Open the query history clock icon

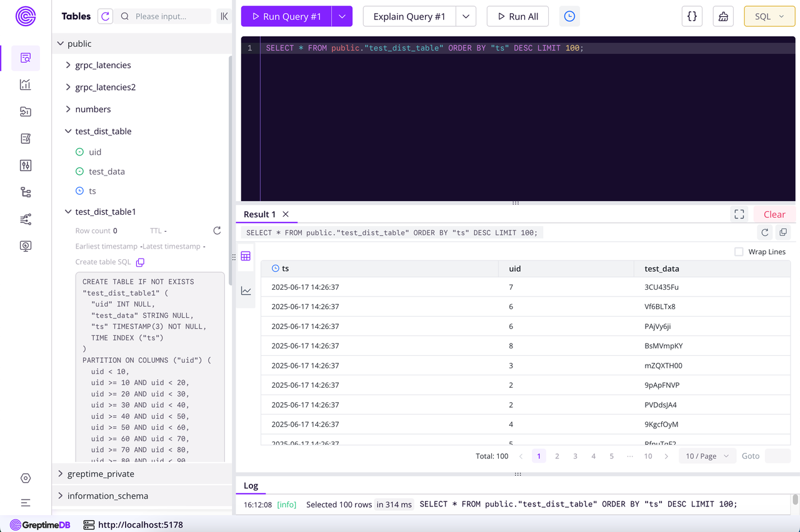(x=569, y=17)
